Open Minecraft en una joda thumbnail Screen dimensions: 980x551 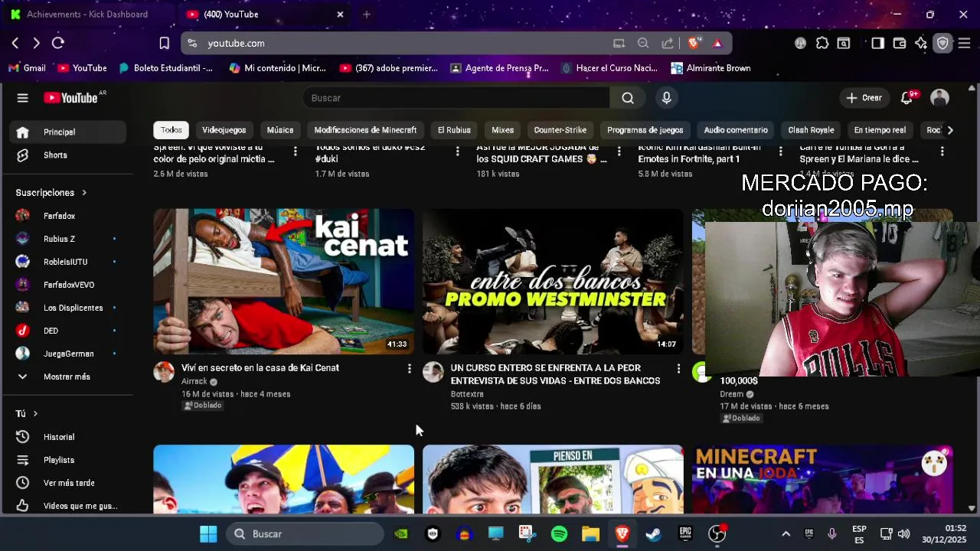point(822,480)
